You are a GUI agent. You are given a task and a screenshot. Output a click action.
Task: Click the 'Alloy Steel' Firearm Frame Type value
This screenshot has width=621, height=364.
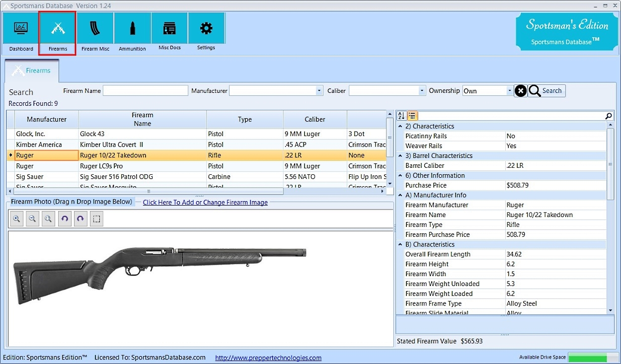(555, 303)
